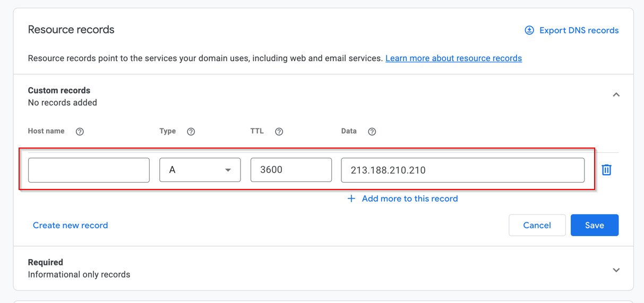Open the help tooltip icon beside Type
This screenshot has width=644, height=303.
click(191, 132)
